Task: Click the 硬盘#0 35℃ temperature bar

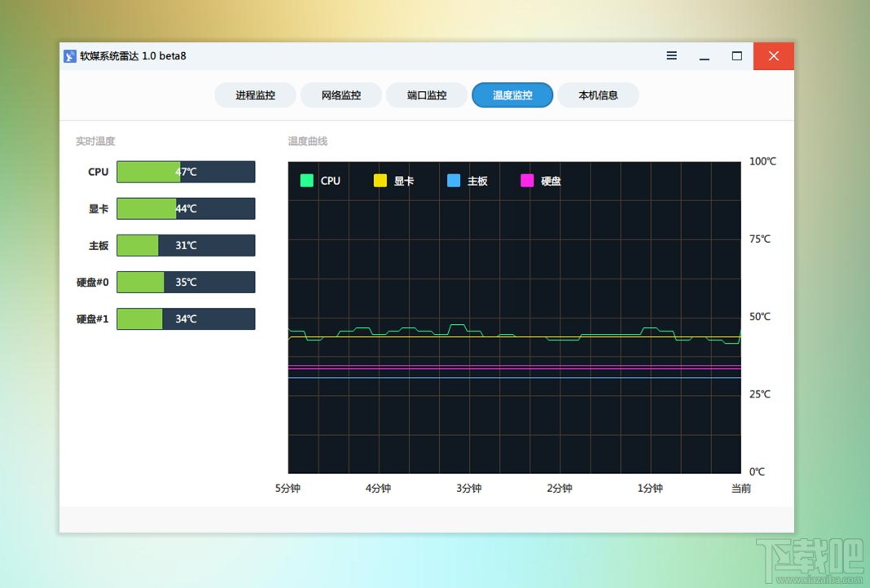Action: [x=186, y=282]
